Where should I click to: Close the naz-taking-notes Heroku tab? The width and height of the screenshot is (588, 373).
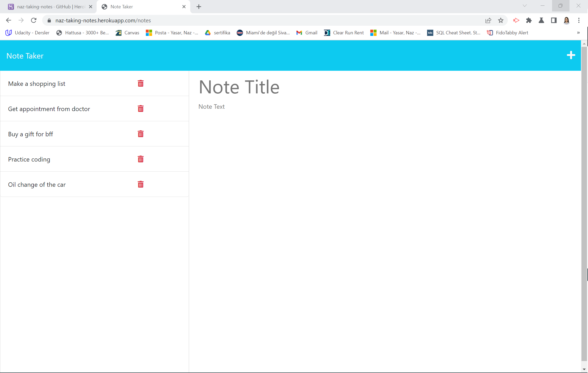tap(90, 7)
